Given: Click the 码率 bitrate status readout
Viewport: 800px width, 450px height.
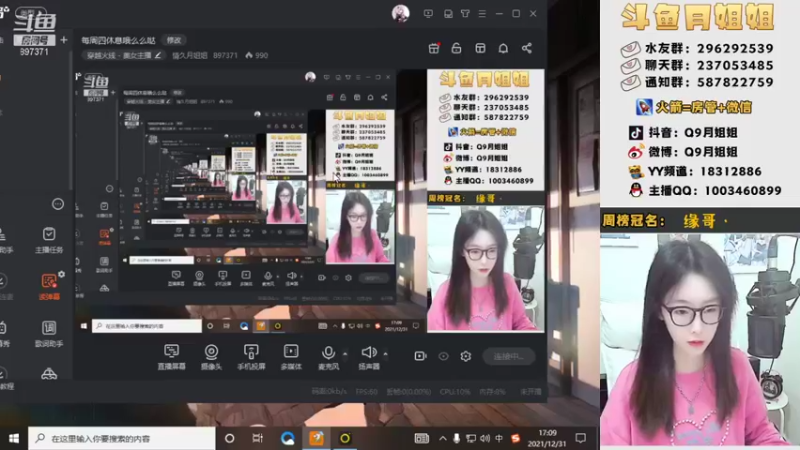Looking at the screenshot, I should [329, 391].
